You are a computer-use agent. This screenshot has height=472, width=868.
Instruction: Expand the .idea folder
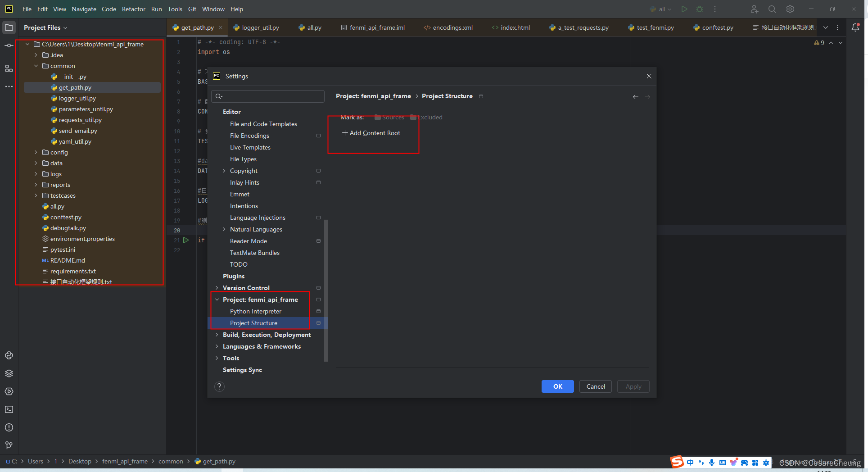36,55
